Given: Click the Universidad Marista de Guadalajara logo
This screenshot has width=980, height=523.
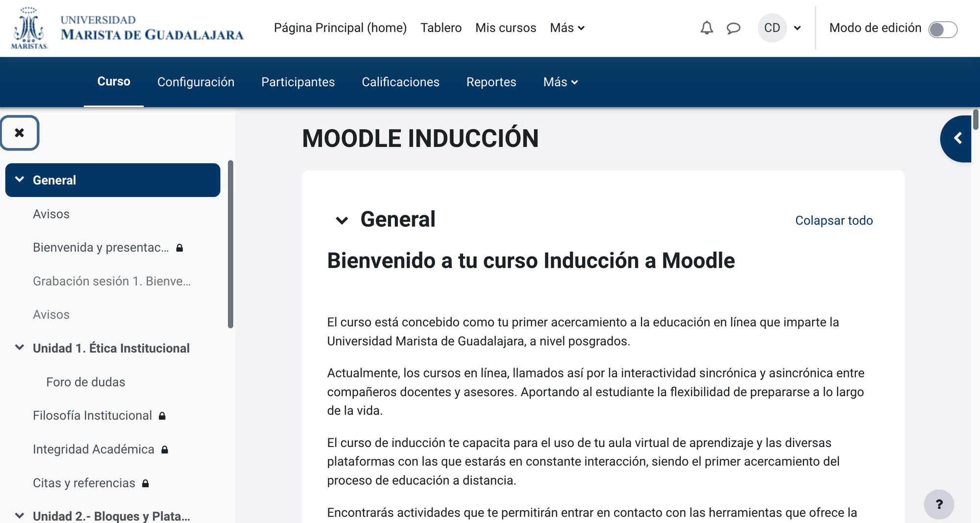Looking at the screenshot, I should click(x=127, y=28).
